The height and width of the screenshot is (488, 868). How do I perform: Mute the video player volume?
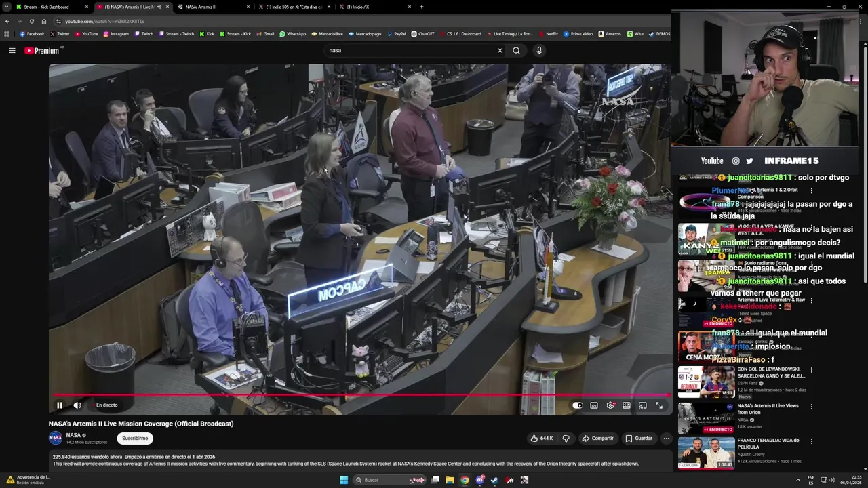pyautogui.click(x=77, y=405)
